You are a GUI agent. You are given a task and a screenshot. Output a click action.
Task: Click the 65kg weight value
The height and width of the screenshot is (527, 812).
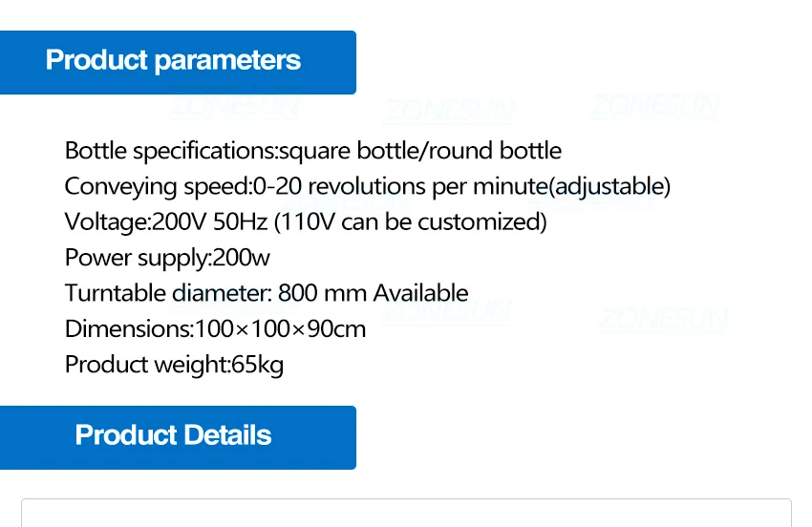pyautogui.click(x=258, y=365)
